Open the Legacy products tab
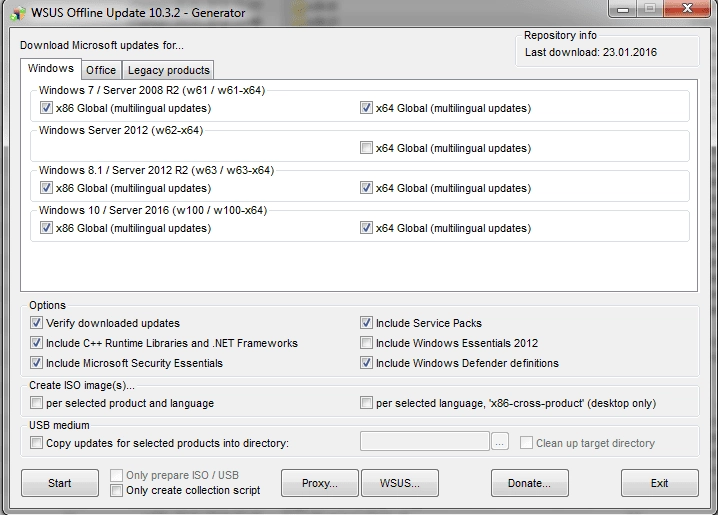The image size is (718, 515). coord(169,70)
